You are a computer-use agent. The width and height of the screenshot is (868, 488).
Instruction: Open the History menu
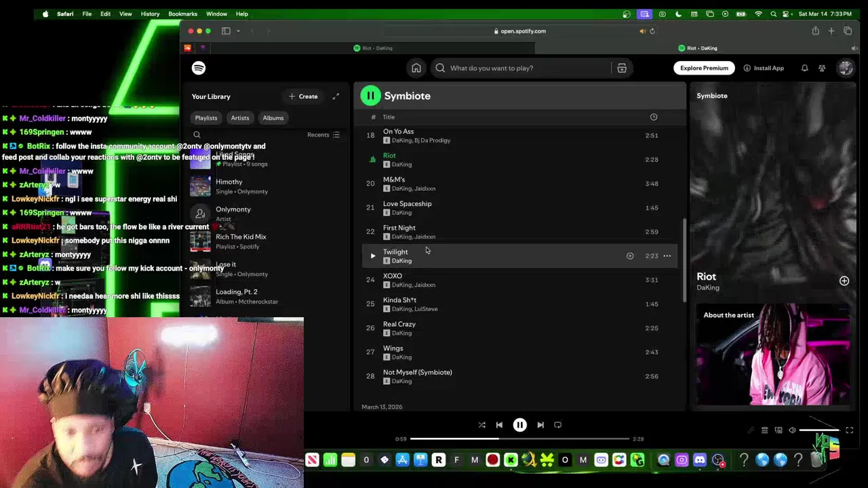pyautogui.click(x=150, y=14)
